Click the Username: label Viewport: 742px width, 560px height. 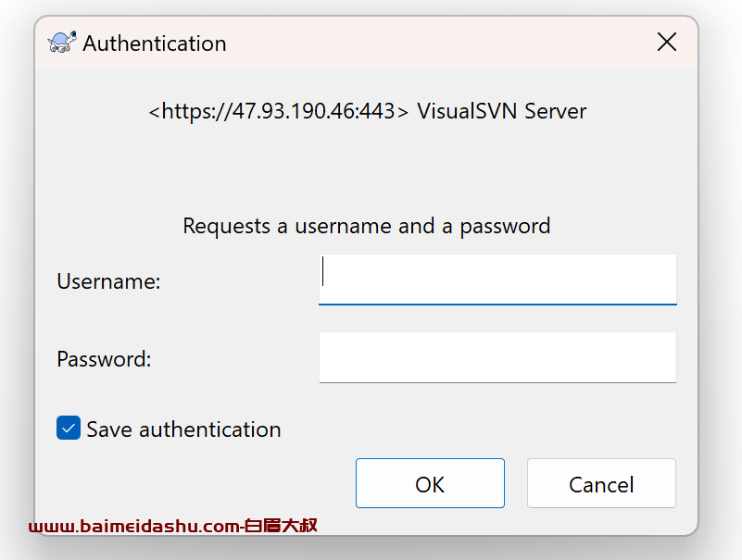(x=108, y=281)
